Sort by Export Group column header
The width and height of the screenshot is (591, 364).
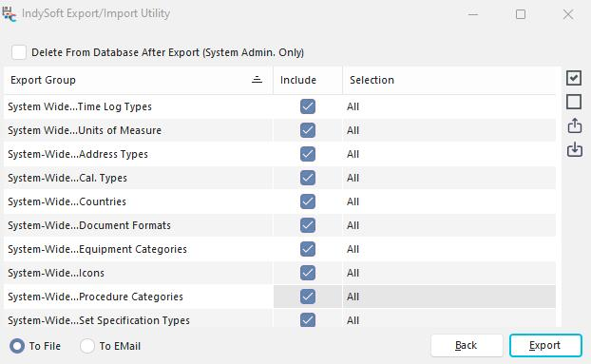(138, 80)
